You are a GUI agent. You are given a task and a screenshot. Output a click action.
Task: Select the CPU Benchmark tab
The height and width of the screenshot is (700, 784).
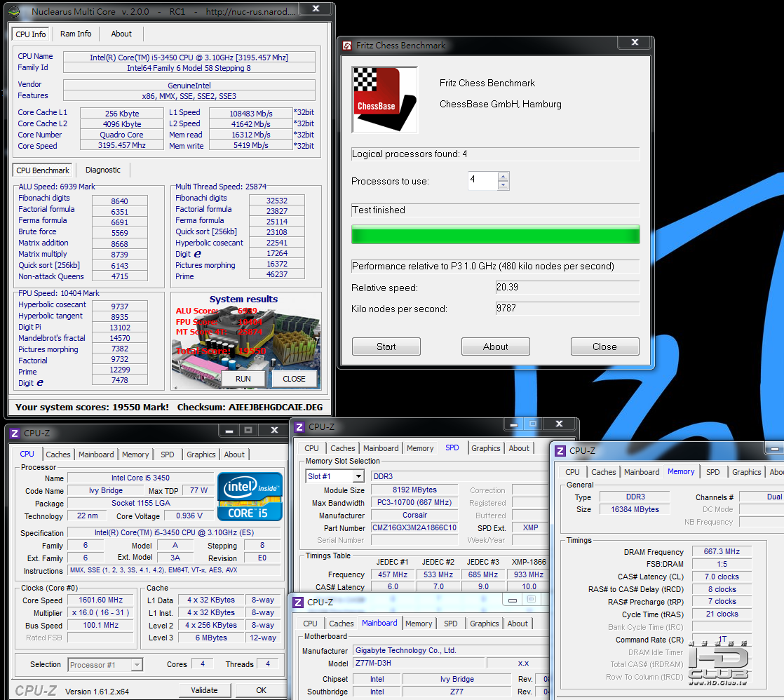pos(43,170)
